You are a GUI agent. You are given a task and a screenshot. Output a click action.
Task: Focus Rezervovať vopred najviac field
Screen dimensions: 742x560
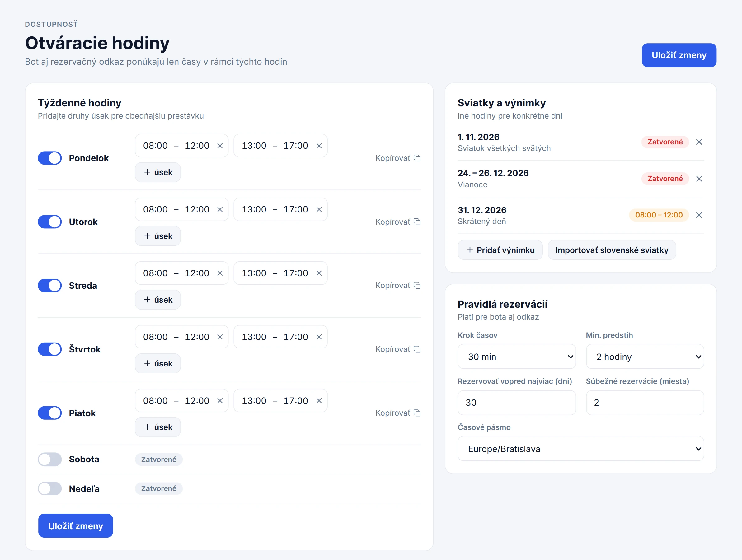[x=517, y=403]
